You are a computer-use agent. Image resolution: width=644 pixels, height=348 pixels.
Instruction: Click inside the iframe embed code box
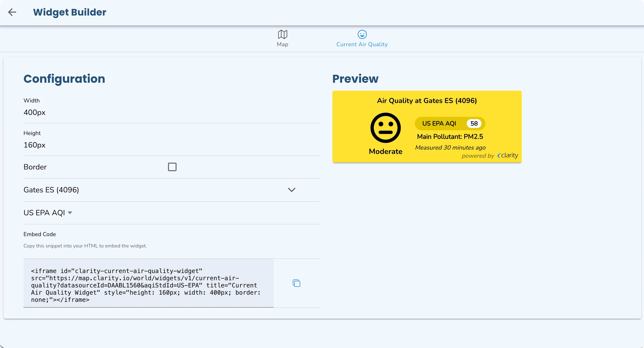pyautogui.click(x=148, y=283)
